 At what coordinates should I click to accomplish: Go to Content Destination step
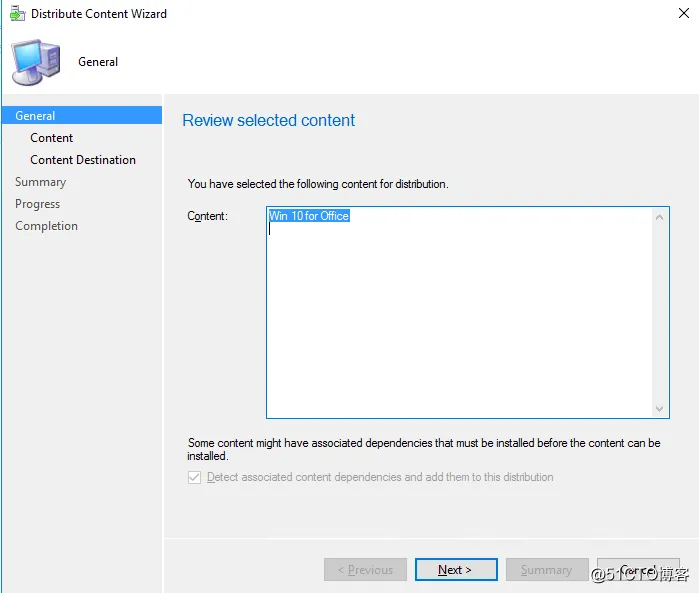tap(83, 160)
